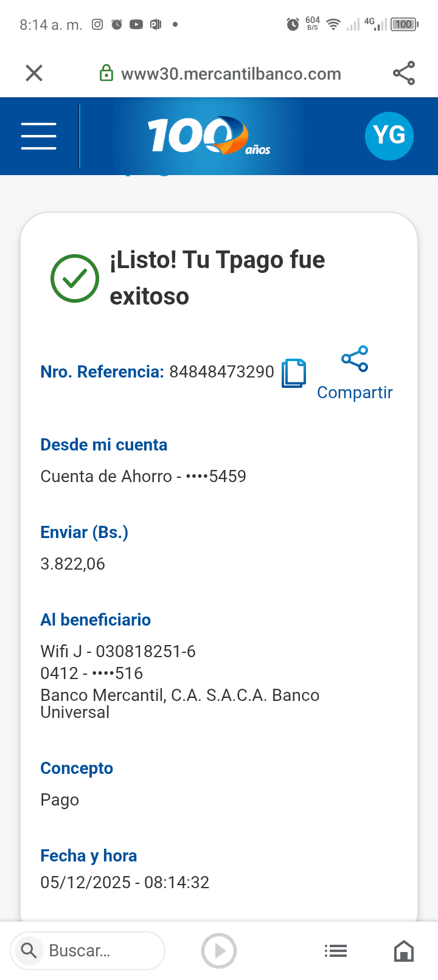Tap the YG profile avatar

coord(389,136)
